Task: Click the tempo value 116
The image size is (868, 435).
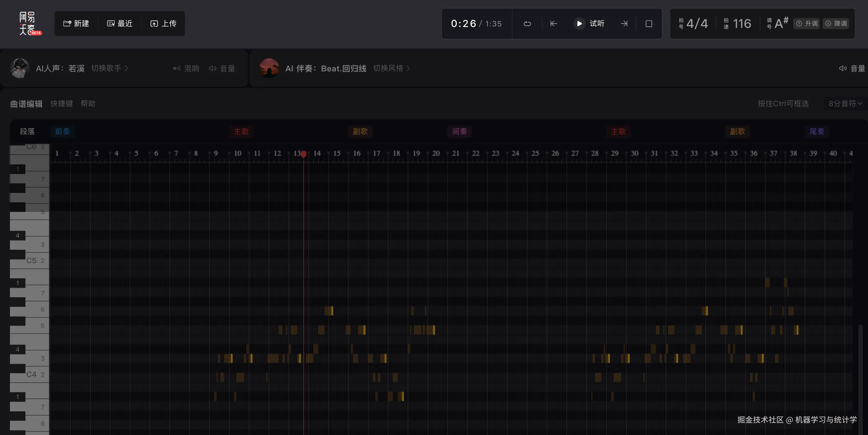Action: click(742, 24)
